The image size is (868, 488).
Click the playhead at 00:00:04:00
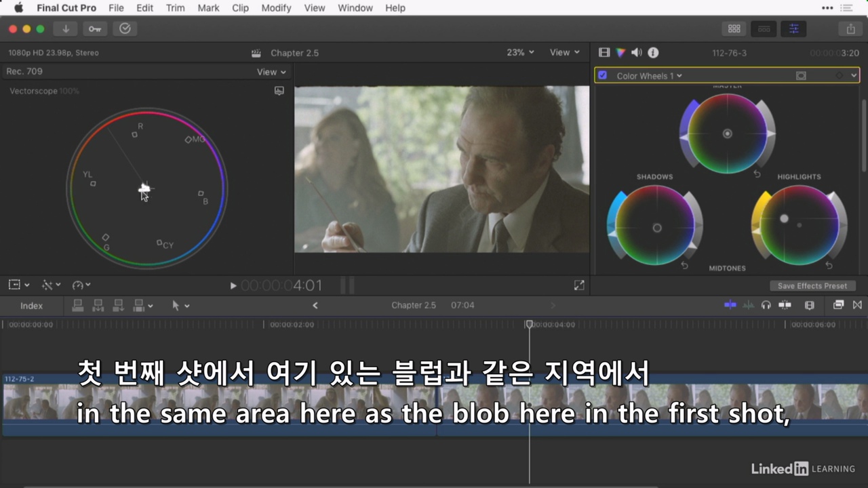(530, 325)
